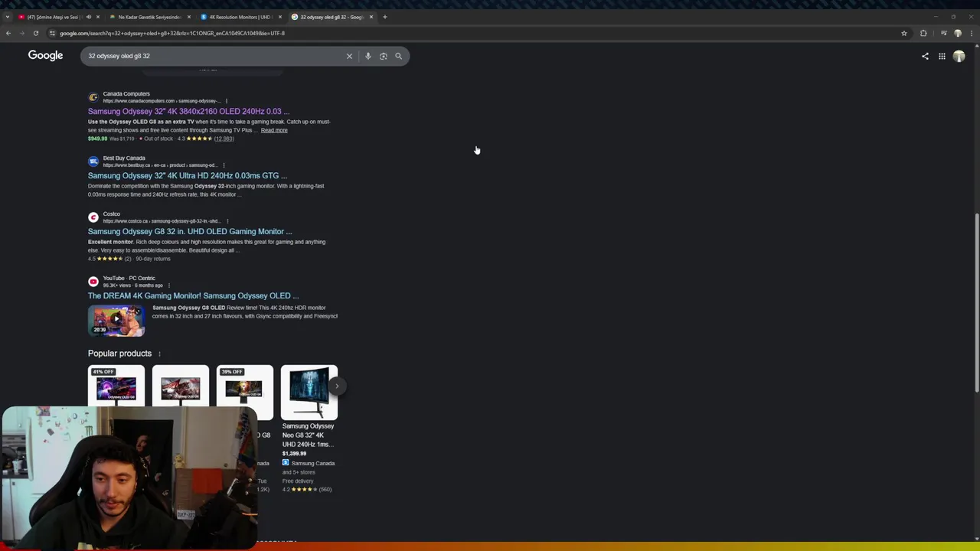Open Samsung Odyssey 32" 4K Ultra HD link
The height and width of the screenshot is (551, 980).
point(188,176)
